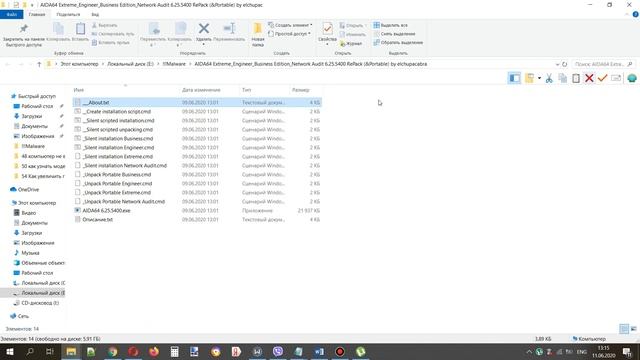This screenshot has height=360, width=640.
Task: Click the Up one level arrow
Action: tap(39, 64)
